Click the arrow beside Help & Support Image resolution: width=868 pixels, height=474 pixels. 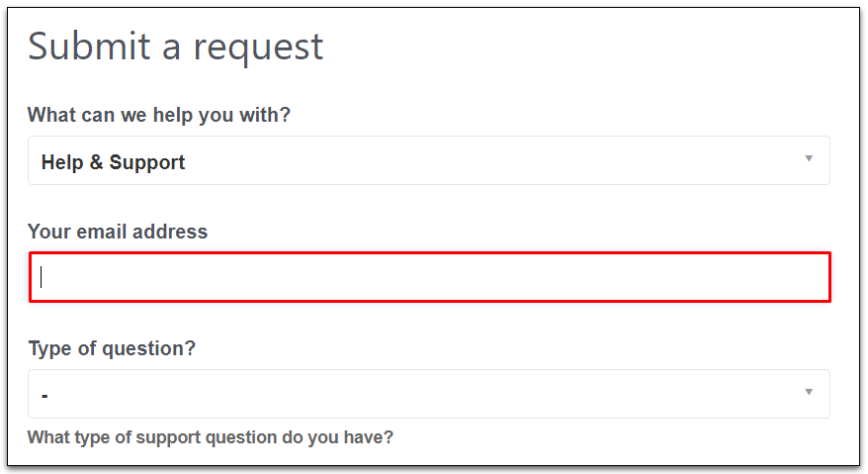click(x=808, y=158)
